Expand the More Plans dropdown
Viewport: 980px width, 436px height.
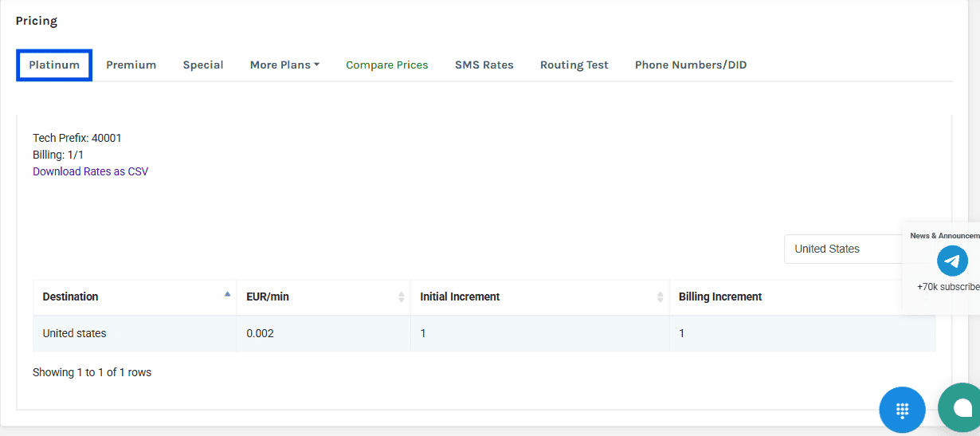click(284, 65)
